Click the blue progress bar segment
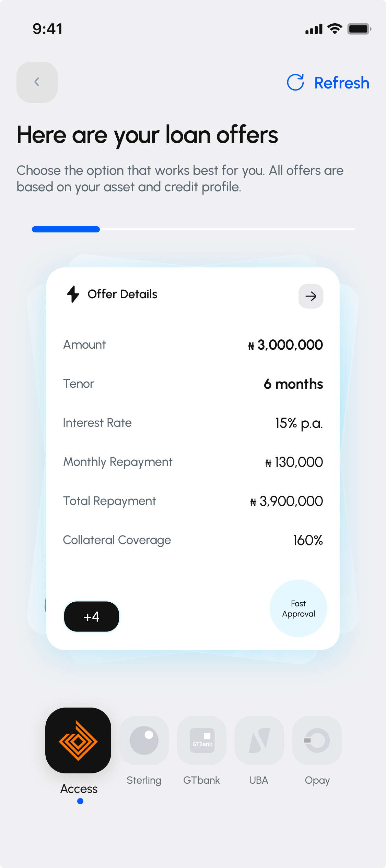The image size is (386, 868). click(x=66, y=229)
